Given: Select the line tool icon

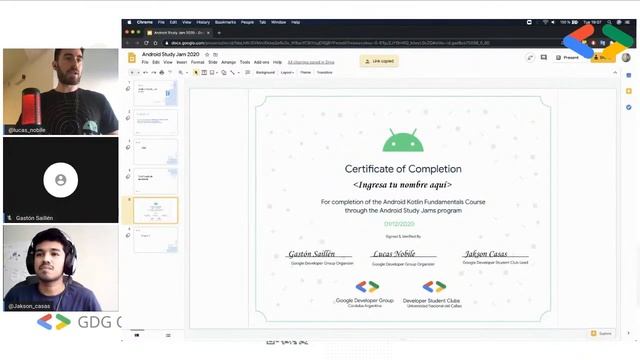Looking at the screenshot, I should [x=232, y=72].
